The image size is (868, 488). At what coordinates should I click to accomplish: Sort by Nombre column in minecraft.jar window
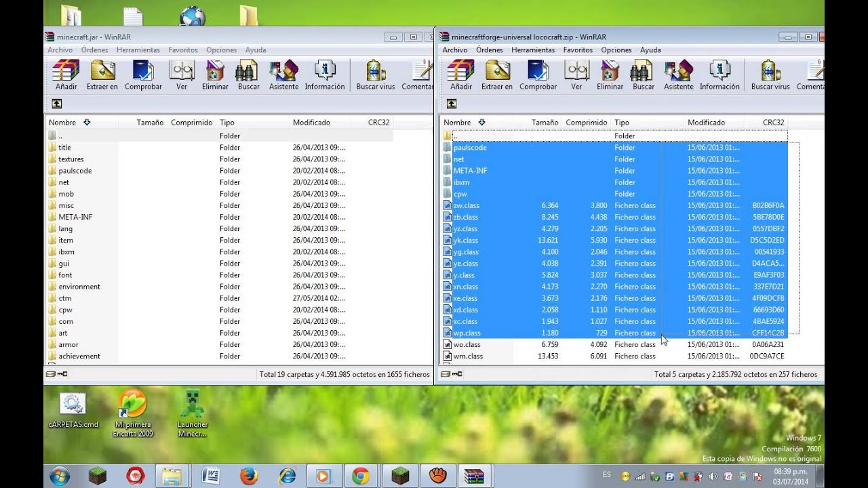(82, 123)
